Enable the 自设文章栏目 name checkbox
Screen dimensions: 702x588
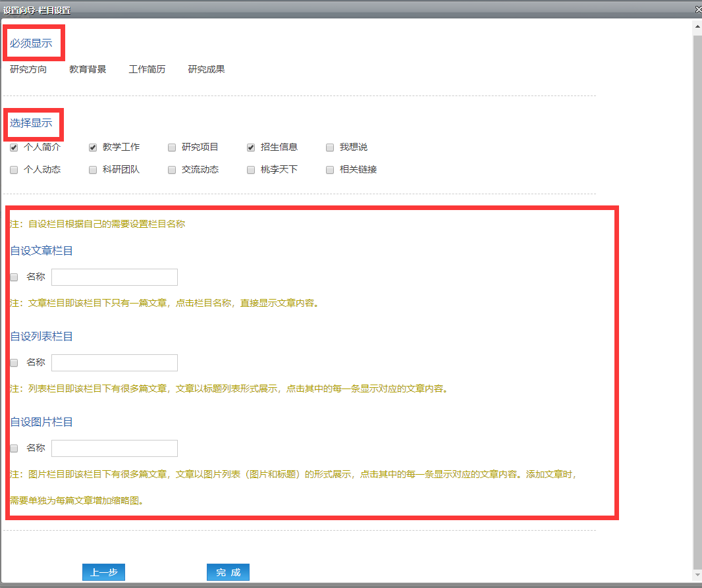(14, 277)
